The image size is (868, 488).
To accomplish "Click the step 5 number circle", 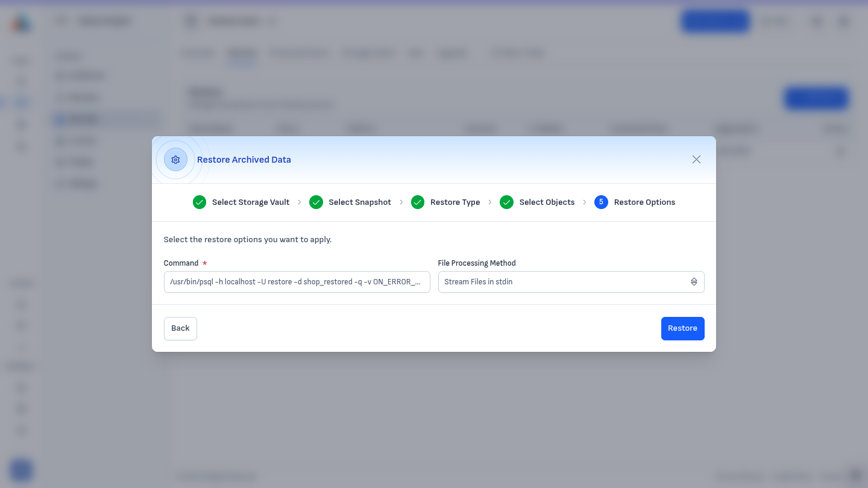I will click(601, 202).
